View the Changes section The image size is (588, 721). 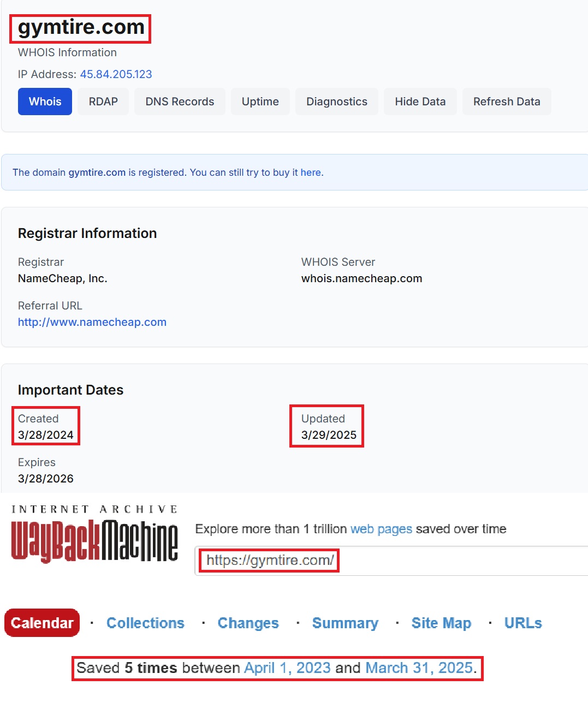[248, 623]
